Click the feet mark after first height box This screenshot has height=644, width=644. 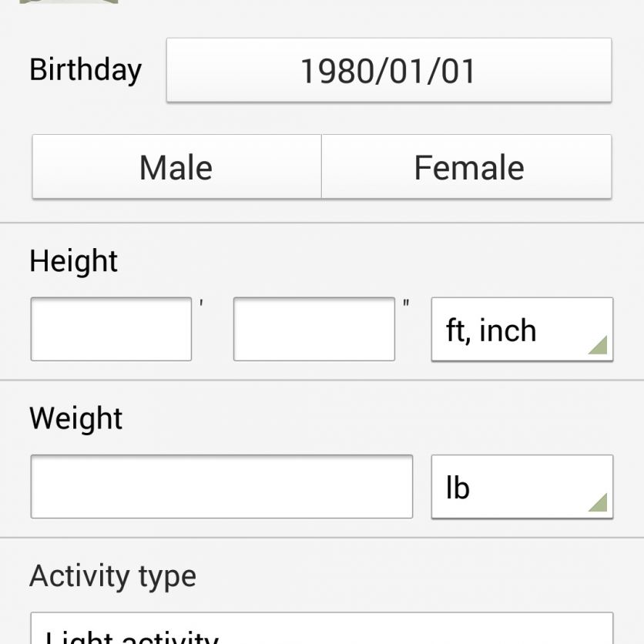[x=201, y=304]
